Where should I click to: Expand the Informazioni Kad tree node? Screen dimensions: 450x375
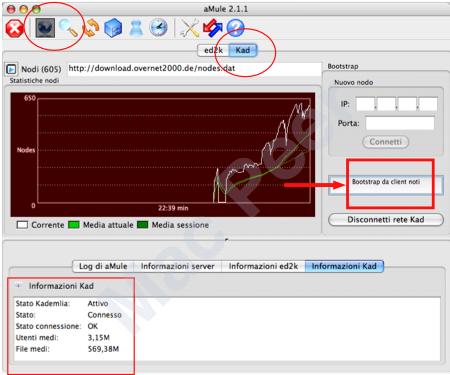19,286
